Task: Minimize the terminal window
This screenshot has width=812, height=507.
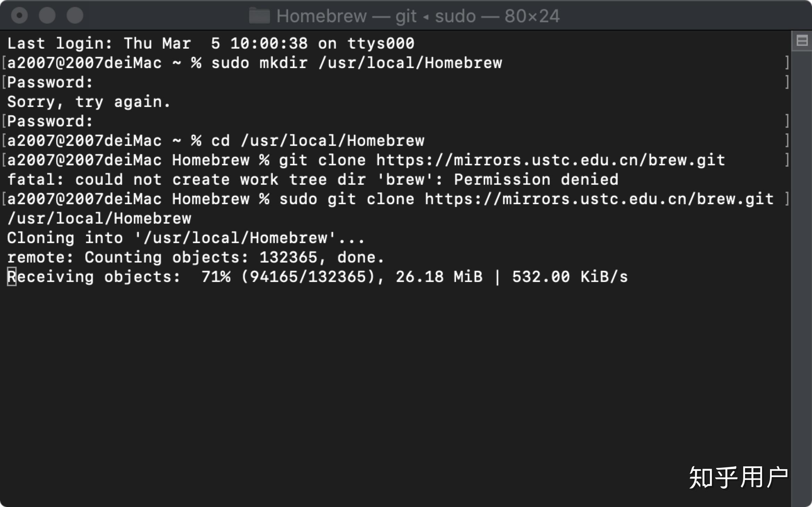Action: coord(47,16)
